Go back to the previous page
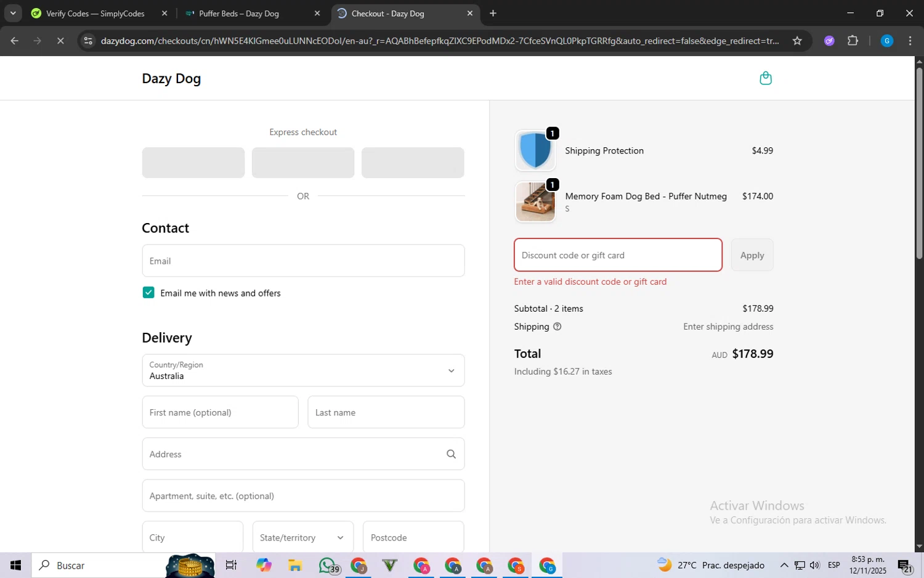924x578 pixels. click(14, 41)
